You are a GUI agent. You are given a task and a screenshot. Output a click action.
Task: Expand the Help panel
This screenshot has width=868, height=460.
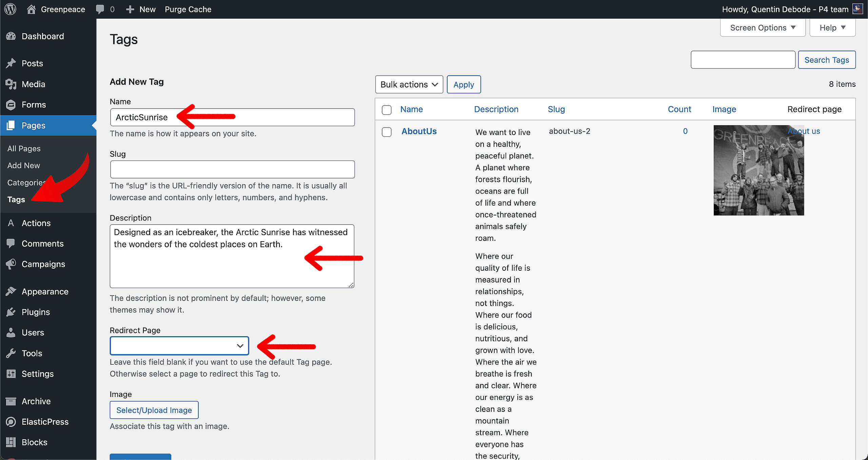click(x=832, y=27)
